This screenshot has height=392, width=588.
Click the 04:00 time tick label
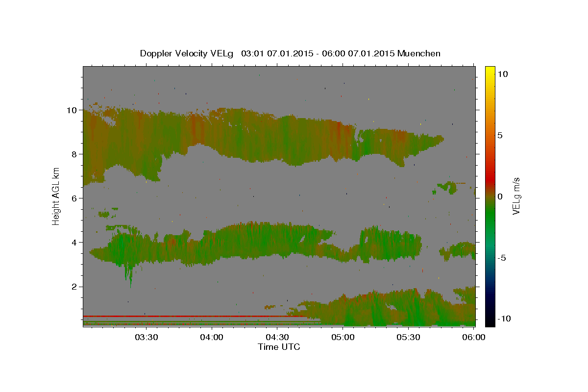[x=212, y=337]
